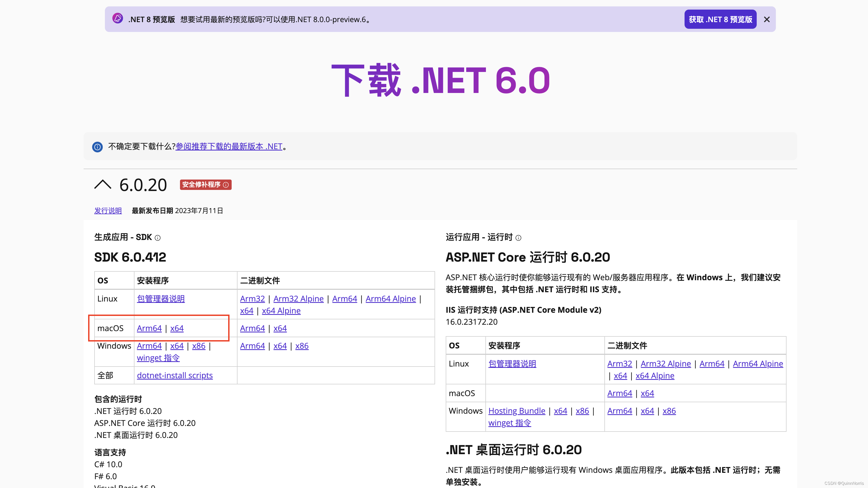The height and width of the screenshot is (488, 868).
Task: Open SDK Linux 包管理器说明 link
Action: (x=161, y=299)
